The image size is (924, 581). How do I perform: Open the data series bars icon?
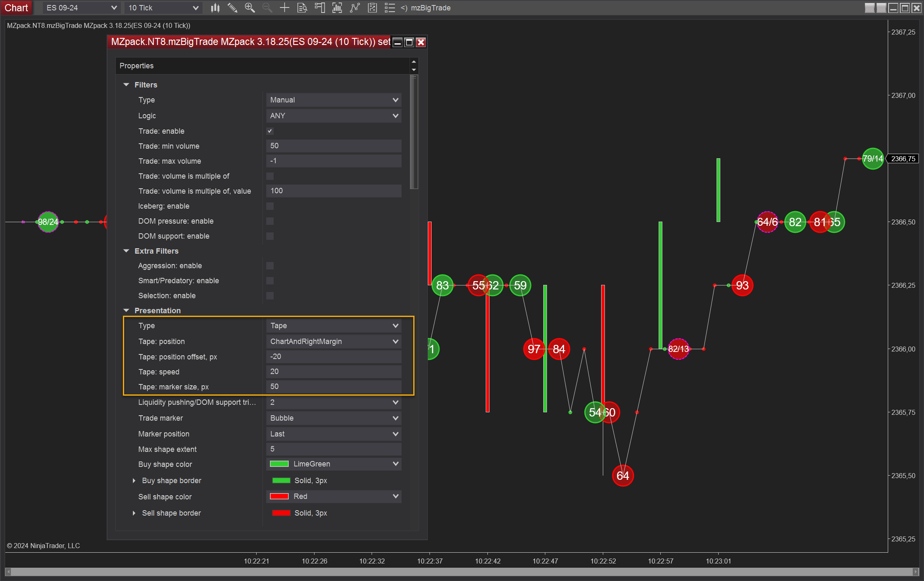337,8
